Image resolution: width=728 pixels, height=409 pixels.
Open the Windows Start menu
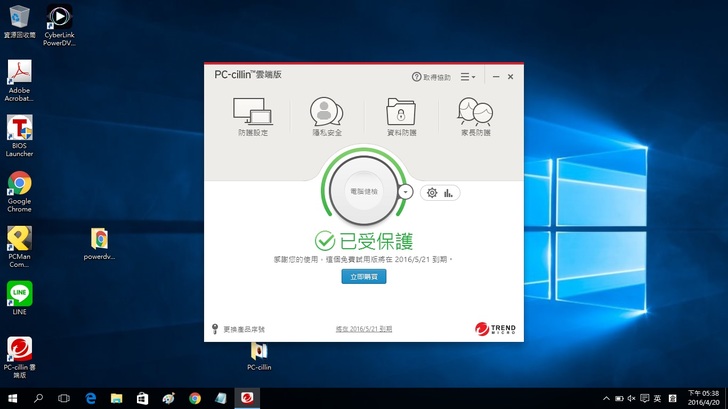click(13, 398)
